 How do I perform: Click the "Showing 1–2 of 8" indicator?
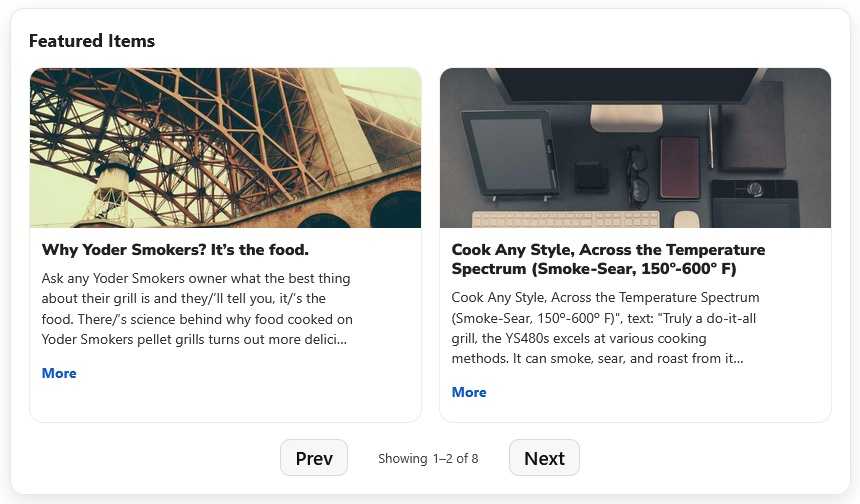(428, 458)
